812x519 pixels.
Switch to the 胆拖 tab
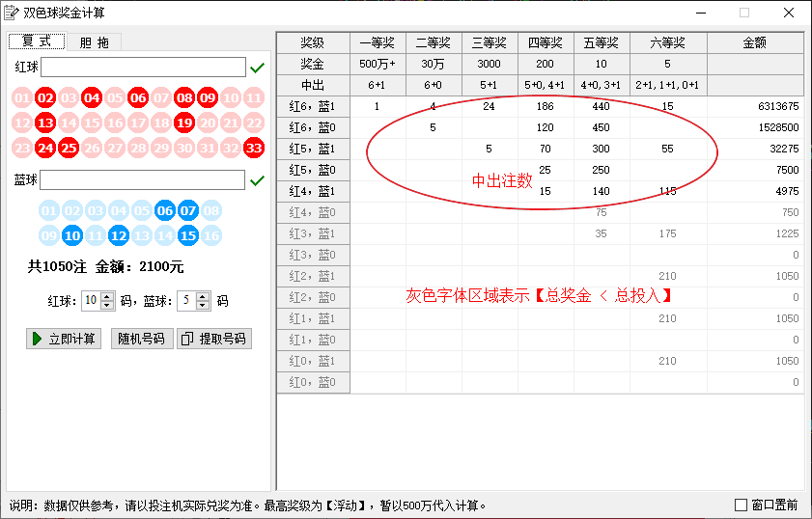click(x=94, y=41)
